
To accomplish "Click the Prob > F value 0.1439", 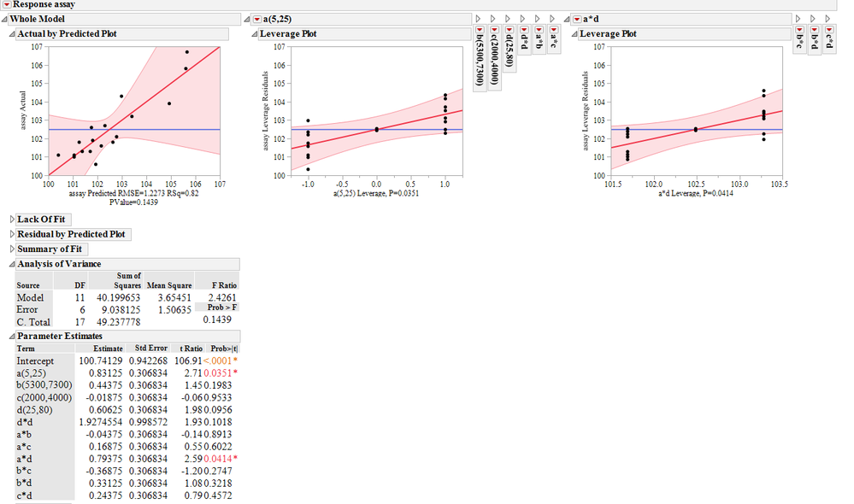I will pyautogui.click(x=217, y=319).
